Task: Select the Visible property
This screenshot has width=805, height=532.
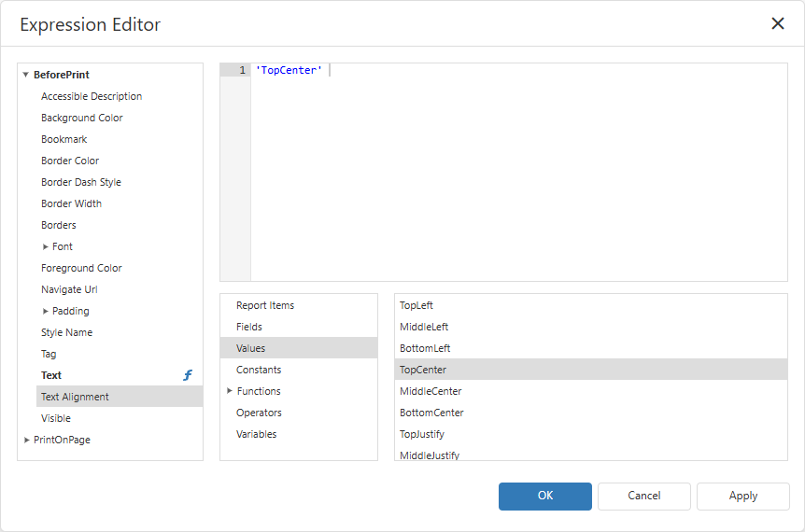Action: point(56,419)
